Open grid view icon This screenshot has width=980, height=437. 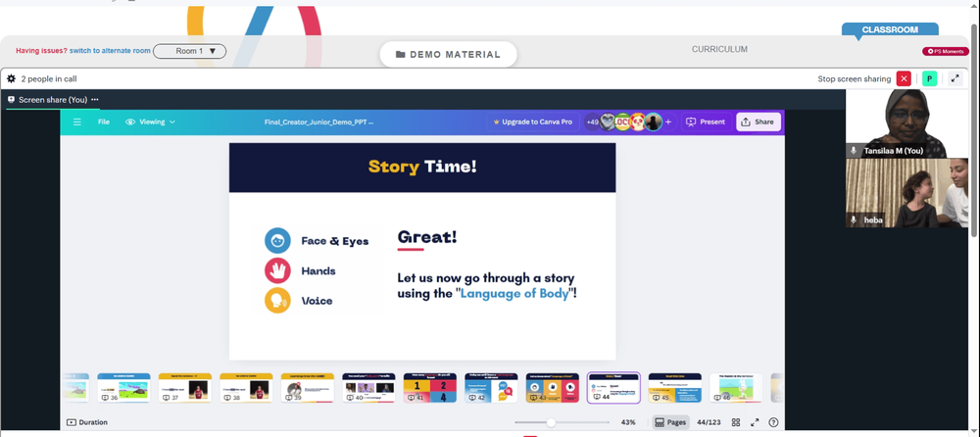(x=736, y=422)
